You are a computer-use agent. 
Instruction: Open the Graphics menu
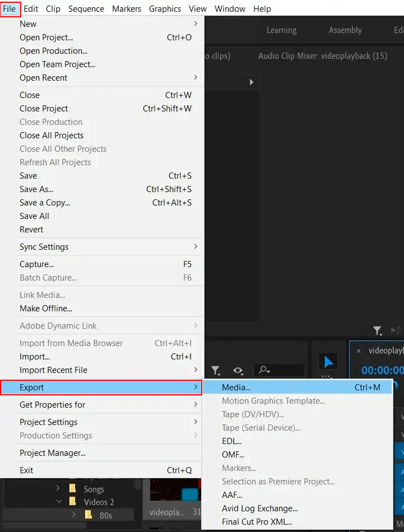(165, 9)
